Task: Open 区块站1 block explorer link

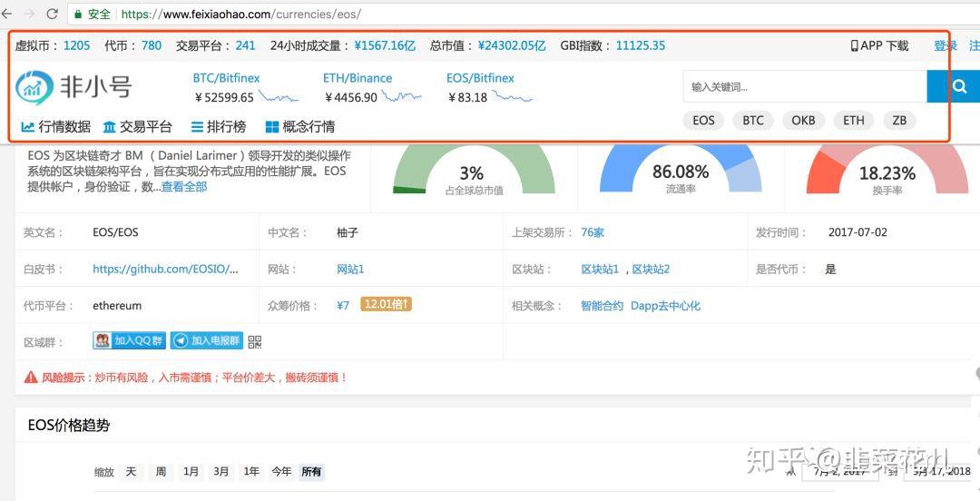Action: click(x=600, y=269)
